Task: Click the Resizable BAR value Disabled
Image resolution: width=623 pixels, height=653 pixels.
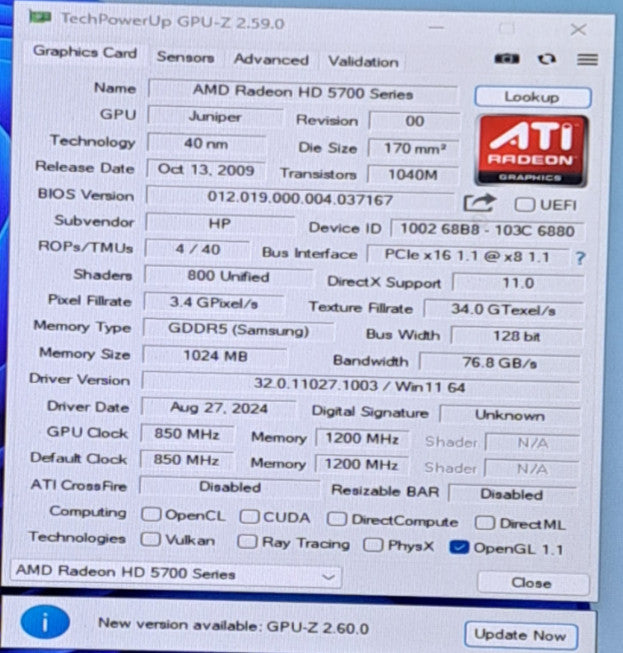Action: pyautogui.click(x=512, y=494)
